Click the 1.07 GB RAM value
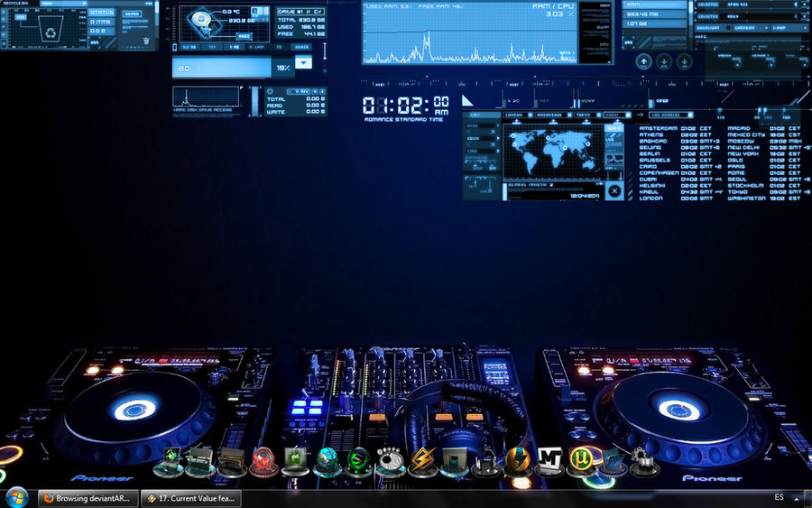This screenshot has height=508, width=812. [x=637, y=23]
